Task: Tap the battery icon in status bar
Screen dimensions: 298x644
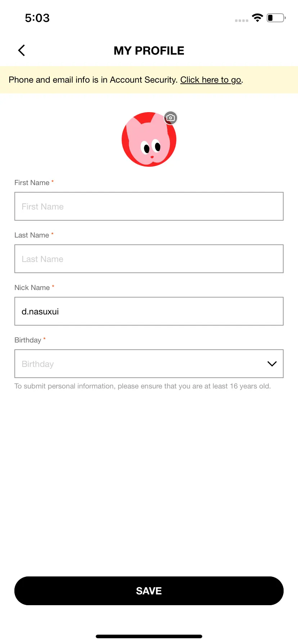Action: pos(276,18)
